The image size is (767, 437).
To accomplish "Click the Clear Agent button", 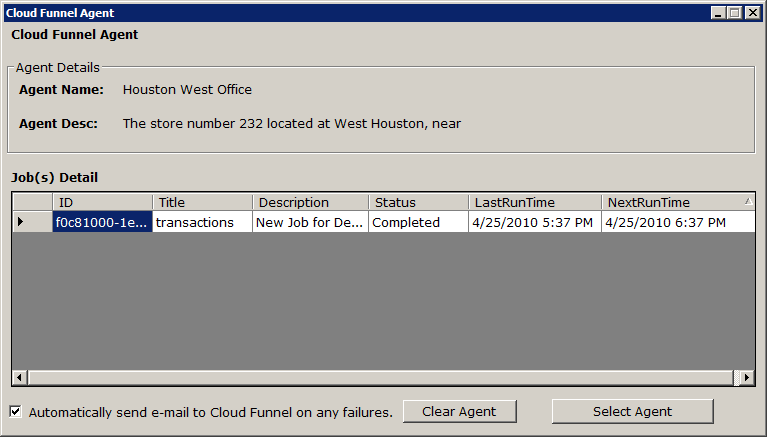I will [459, 412].
